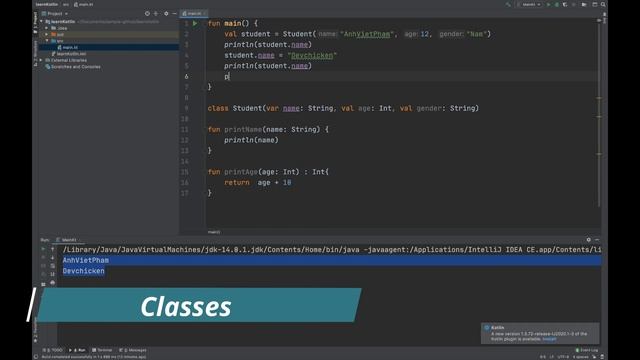640x360 pixels.
Task: Run main with the gutter play icon
Action: tap(195, 24)
